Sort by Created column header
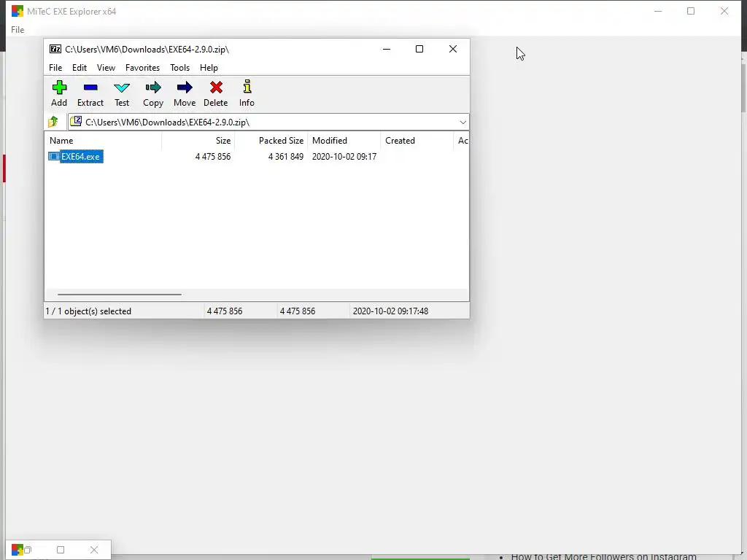Screen dimensions: 747x560 [x=417, y=141]
